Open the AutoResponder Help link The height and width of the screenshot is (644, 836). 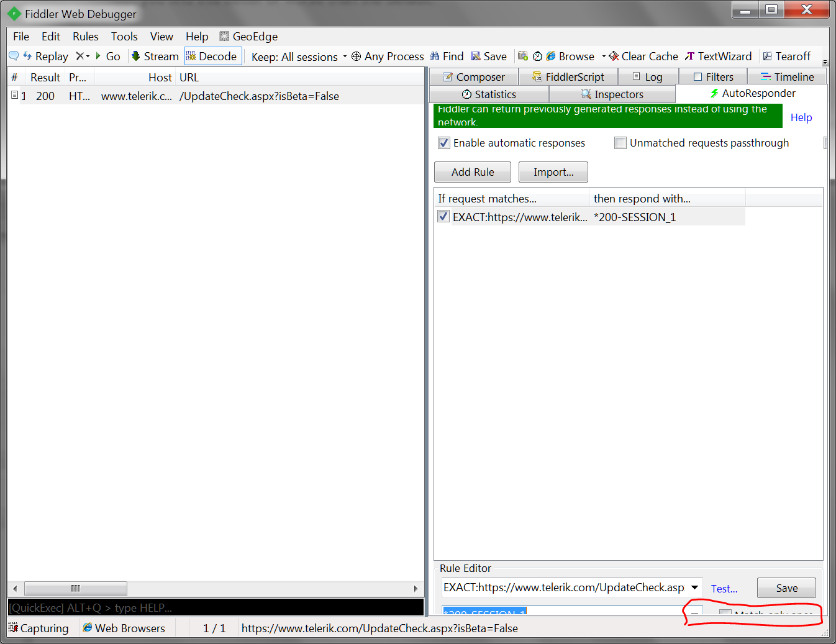[x=801, y=117]
